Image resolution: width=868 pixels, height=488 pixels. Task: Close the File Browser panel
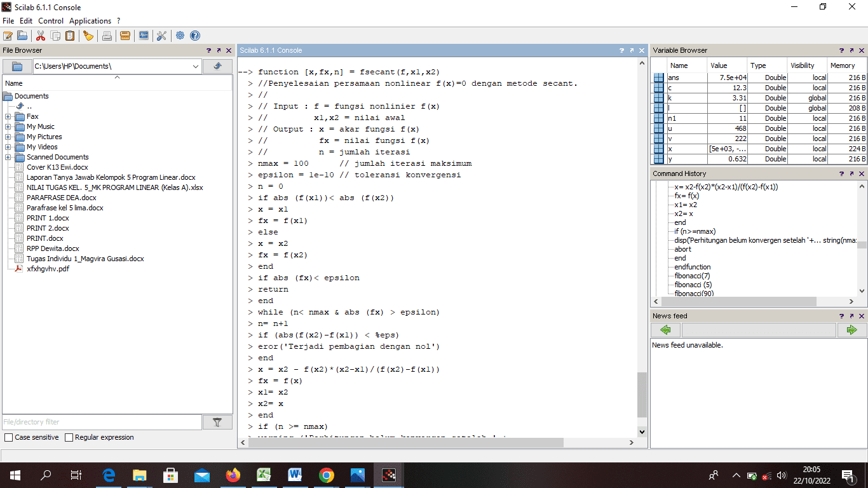pos(229,50)
